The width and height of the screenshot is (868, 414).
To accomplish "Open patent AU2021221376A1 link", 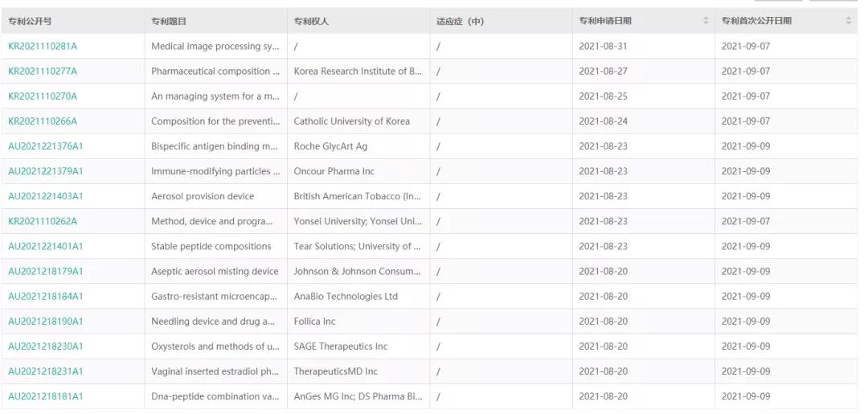I will [x=46, y=146].
